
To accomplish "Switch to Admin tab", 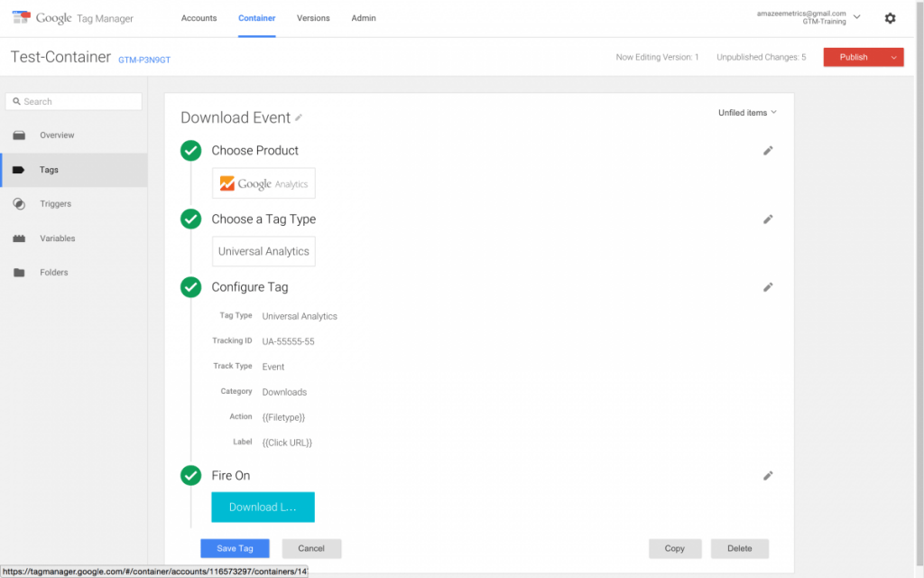I will click(x=364, y=18).
